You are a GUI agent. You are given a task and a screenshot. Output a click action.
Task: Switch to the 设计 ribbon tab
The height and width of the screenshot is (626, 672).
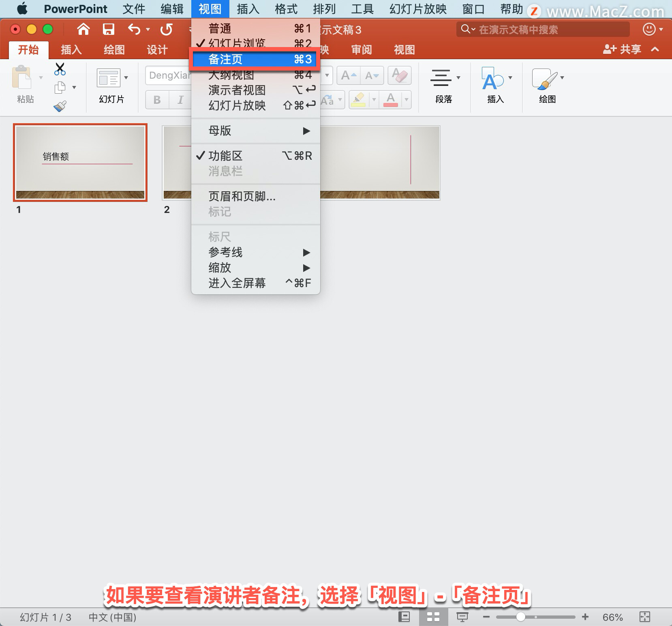pyautogui.click(x=157, y=50)
